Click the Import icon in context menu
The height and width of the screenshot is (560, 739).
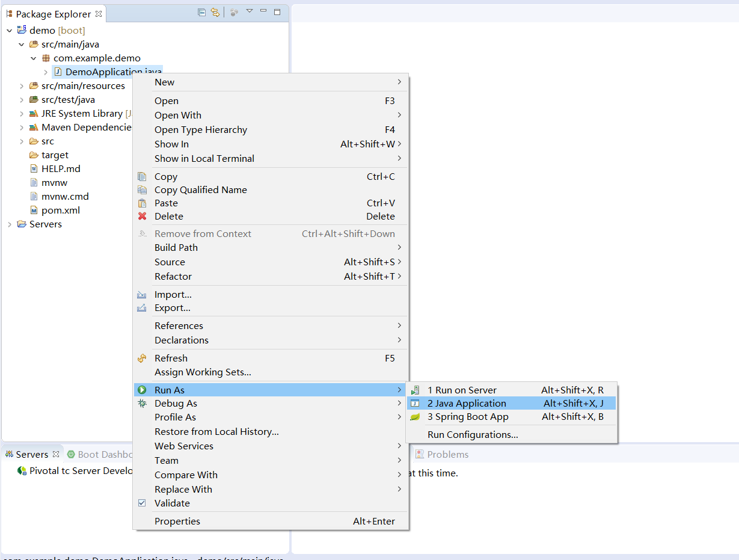[143, 294]
